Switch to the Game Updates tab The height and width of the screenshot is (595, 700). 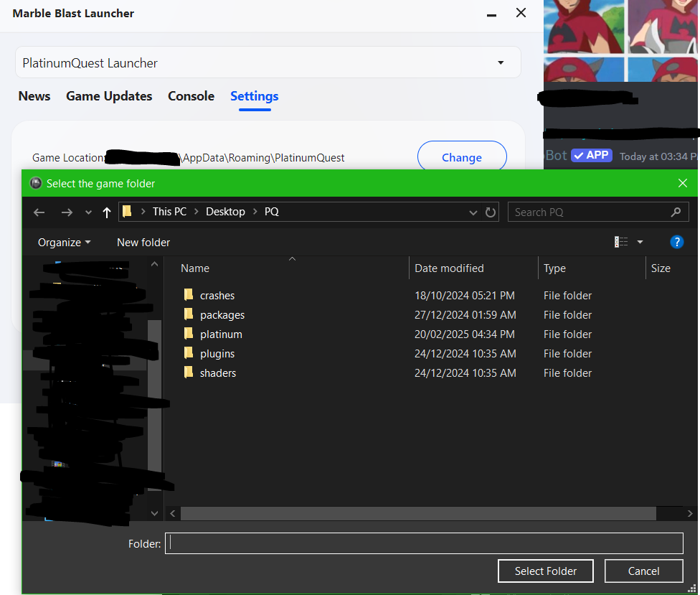pyautogui.click(x=109, y=96)
